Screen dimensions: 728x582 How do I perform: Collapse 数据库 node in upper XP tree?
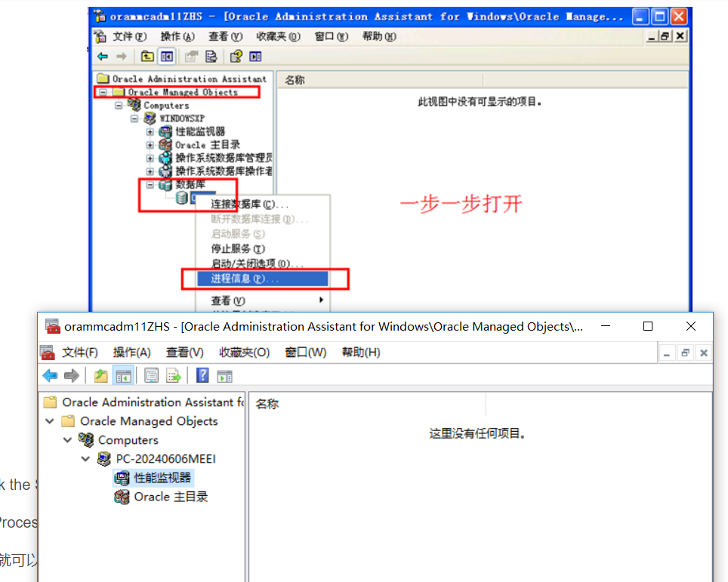coord(150,185)
